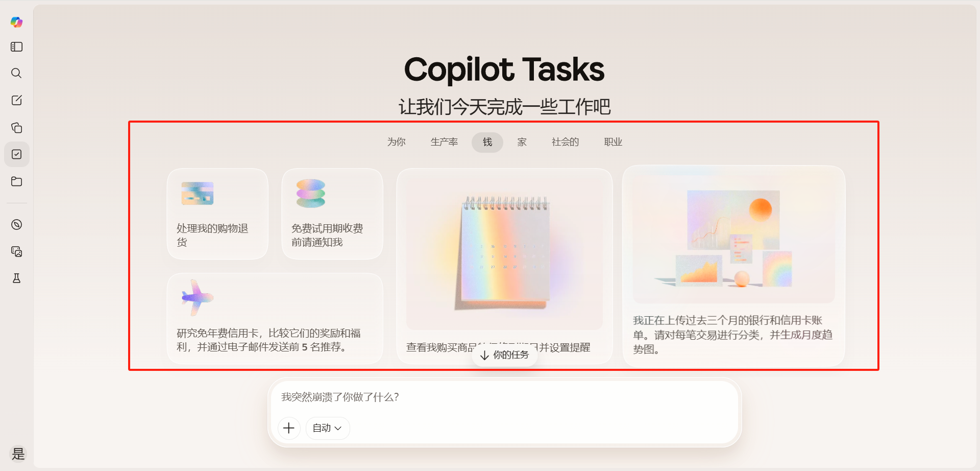Open the bank statements trend chart card
This screenshot has width=980, height=471.
click(733, 266)
